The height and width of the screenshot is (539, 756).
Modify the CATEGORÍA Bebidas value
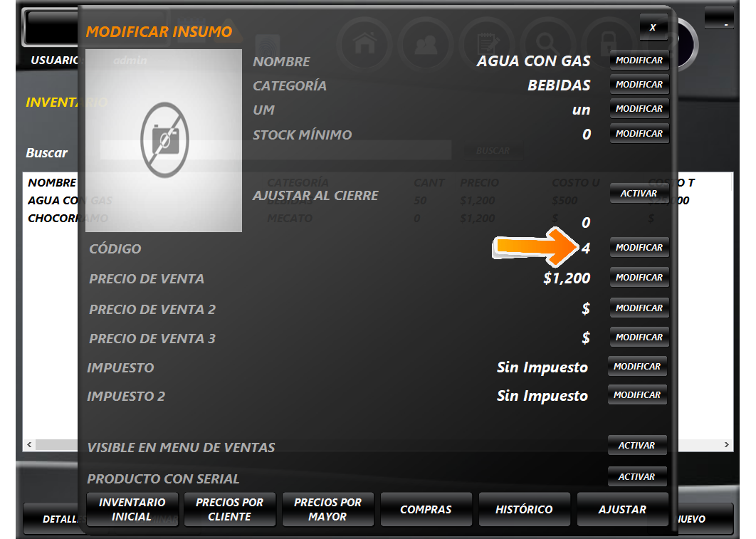coord(639,85)
